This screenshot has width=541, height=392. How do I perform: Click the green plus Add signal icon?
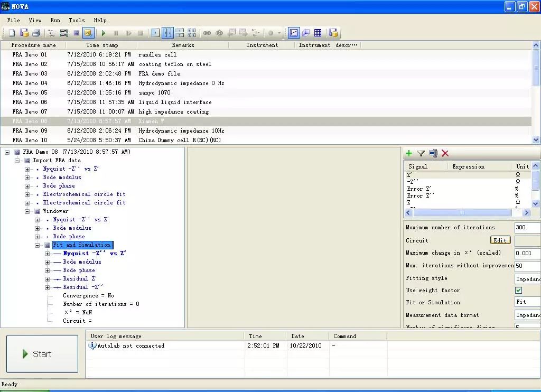[409, 153]
